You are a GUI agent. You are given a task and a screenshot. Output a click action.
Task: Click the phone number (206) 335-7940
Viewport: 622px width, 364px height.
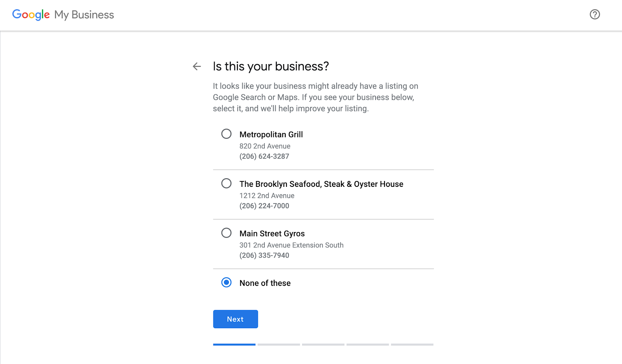[x=264, y=255]
